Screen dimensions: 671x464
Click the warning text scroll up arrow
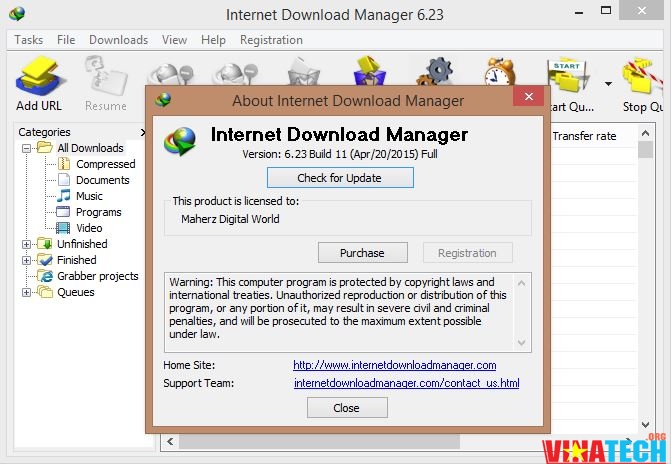pyautogui.click(x=522, y=283)
